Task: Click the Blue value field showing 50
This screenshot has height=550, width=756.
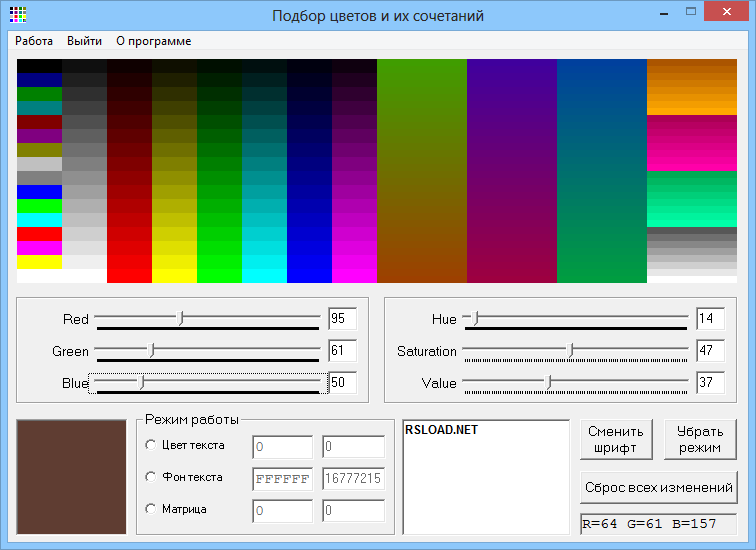Action: coord(342,383)
